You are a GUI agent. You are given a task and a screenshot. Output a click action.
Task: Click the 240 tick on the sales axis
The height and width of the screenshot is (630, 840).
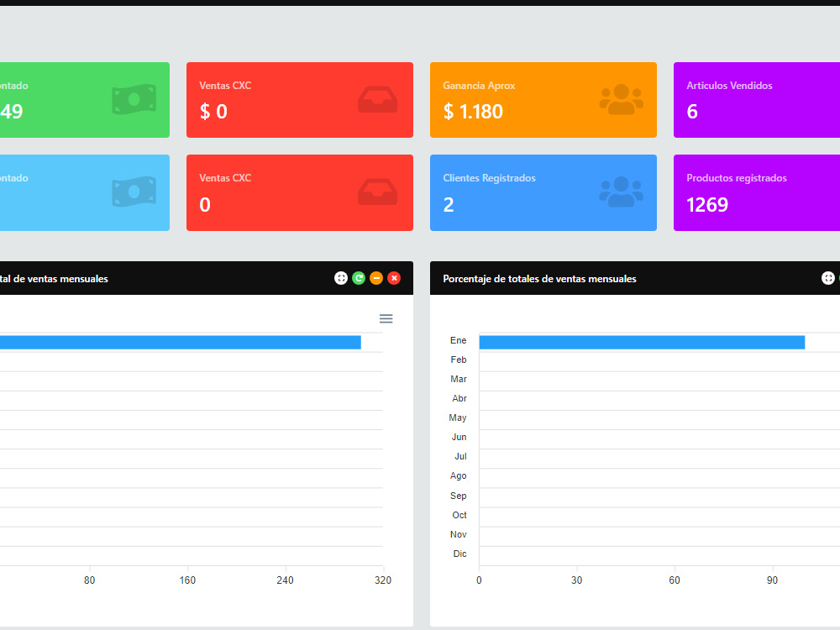(285, 580)
